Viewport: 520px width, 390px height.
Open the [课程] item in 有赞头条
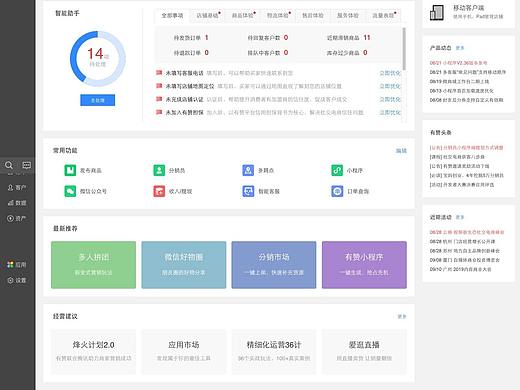click(x=457, y=157)
